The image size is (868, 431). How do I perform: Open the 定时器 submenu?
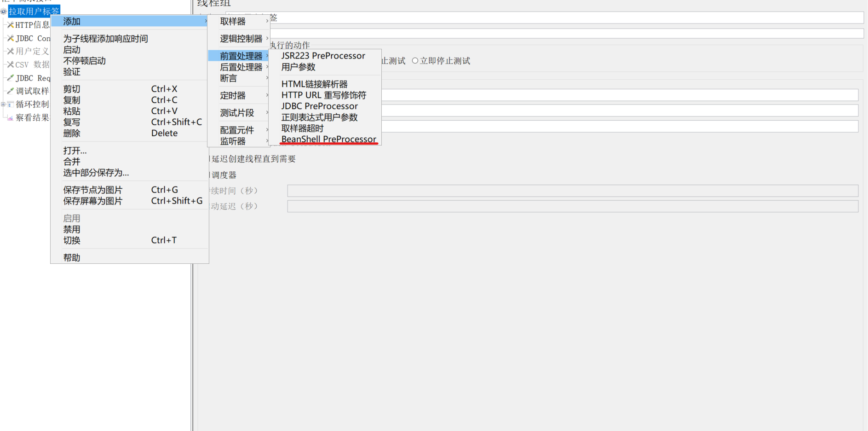(x=239, y=95)
